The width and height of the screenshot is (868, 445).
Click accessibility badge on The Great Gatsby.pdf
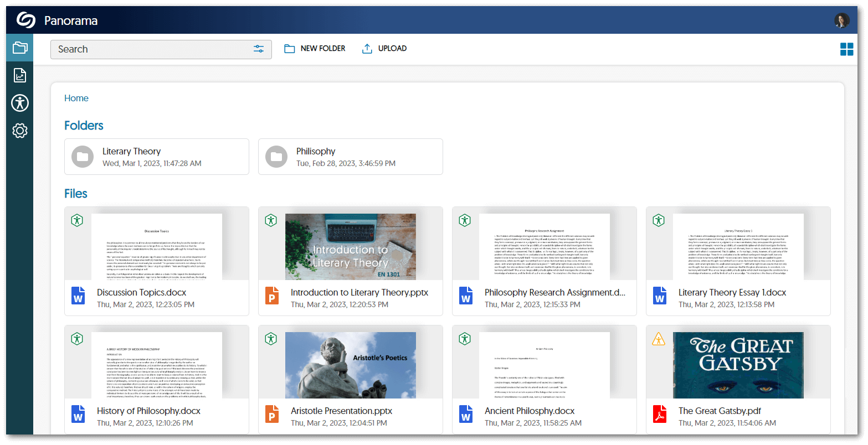point(659,339)
